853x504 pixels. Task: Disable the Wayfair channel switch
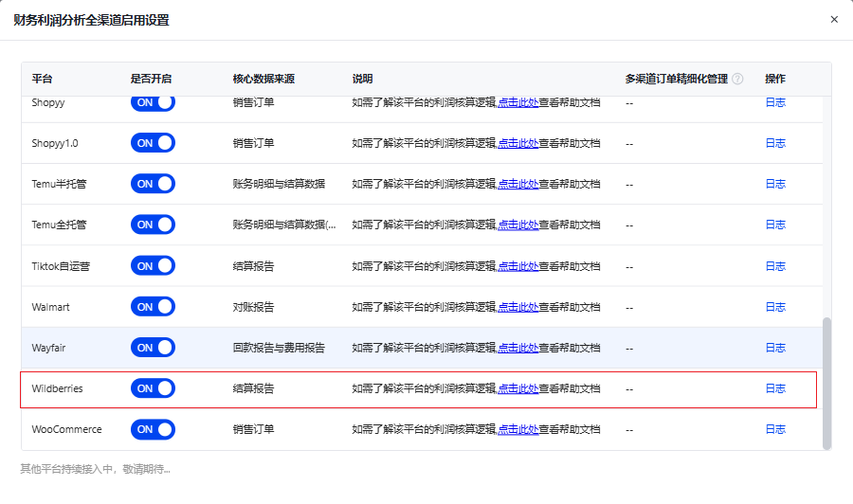tap(153, 348)
